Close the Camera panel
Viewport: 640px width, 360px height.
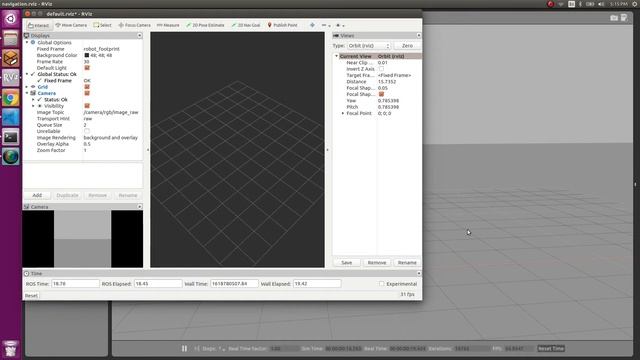click(140, 207)
